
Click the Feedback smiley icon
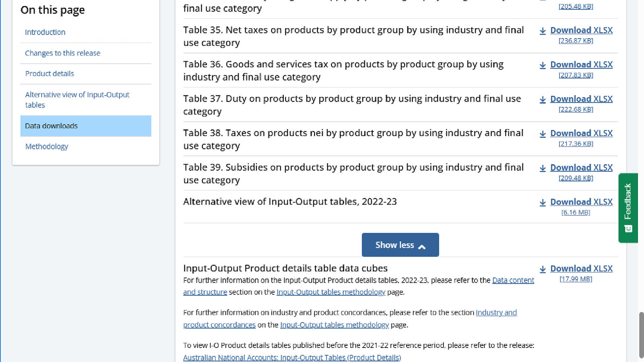coord(628,229)
